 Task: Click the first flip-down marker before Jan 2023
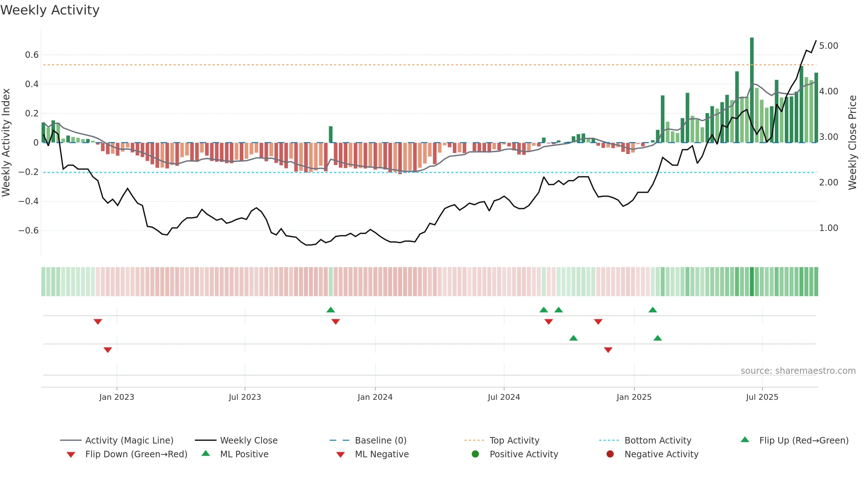pyautogui.click(x=98, y=322)
